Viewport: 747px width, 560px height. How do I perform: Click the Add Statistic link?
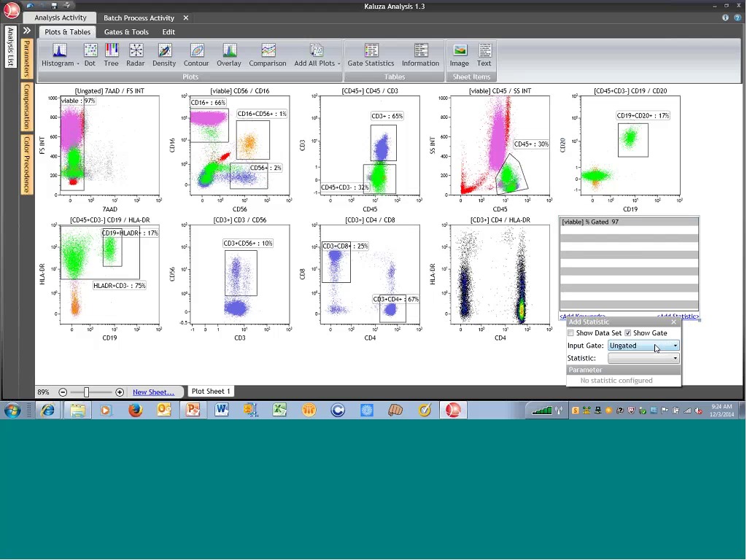[x=678, y=316]
